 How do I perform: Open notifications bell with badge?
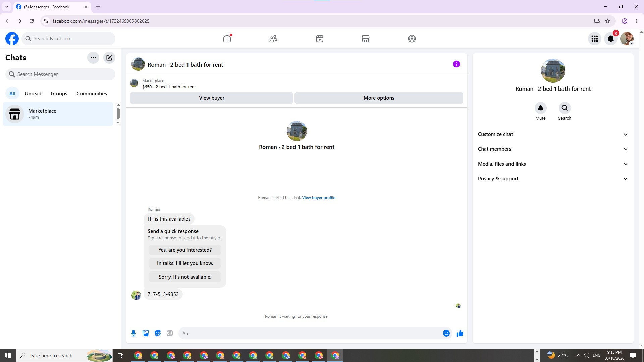click(611, 39)
